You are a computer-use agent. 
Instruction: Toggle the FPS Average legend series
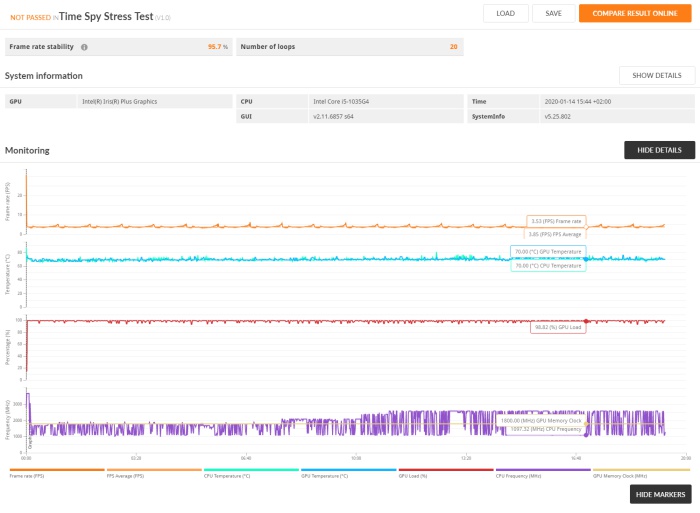tap(154, 473)
